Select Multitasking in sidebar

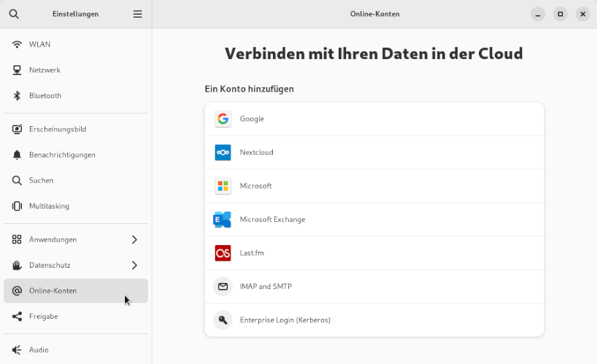[76, 206]
